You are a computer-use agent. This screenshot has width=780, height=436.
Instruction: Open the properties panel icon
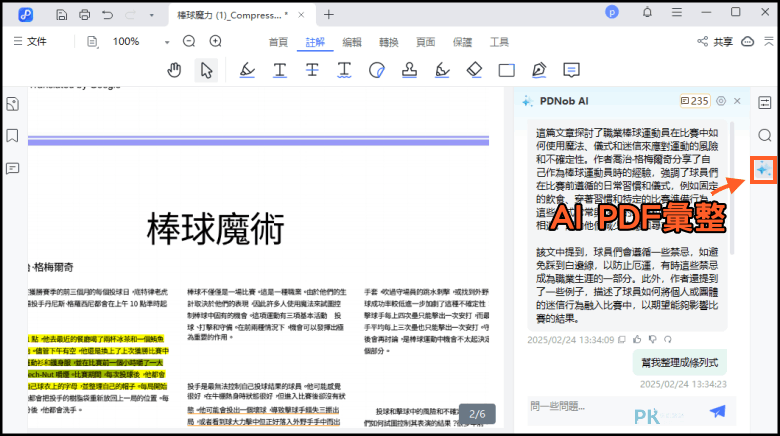point(765,103)
